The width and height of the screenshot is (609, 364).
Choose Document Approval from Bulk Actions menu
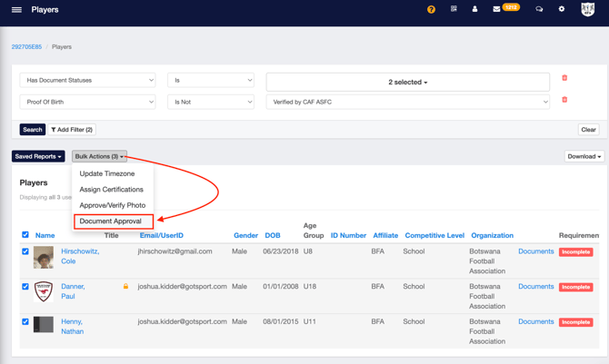coord(111,221)
